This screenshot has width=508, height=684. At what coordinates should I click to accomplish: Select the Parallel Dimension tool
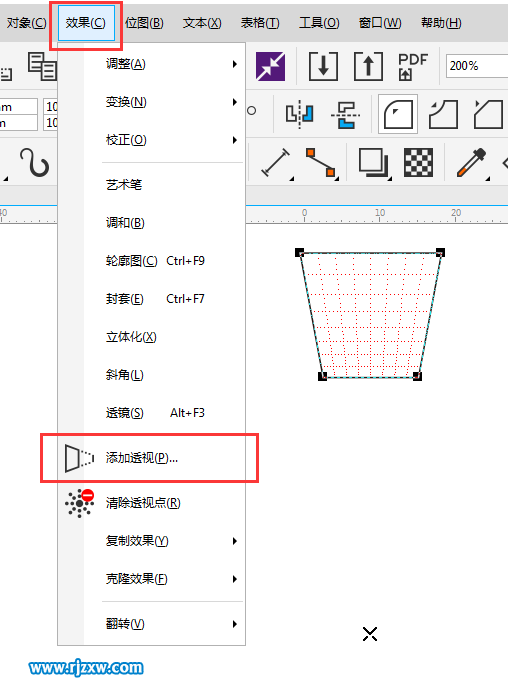(275, 163)
